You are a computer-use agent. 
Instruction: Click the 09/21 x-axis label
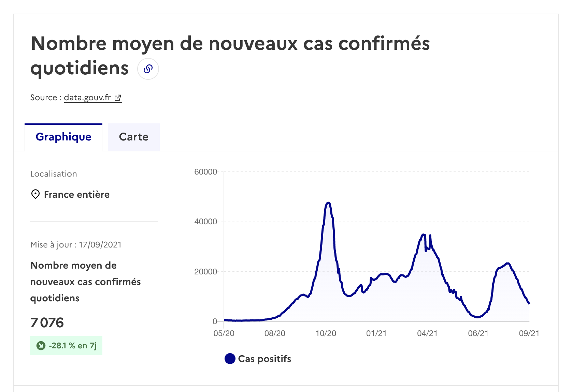[x=529, y=333]
